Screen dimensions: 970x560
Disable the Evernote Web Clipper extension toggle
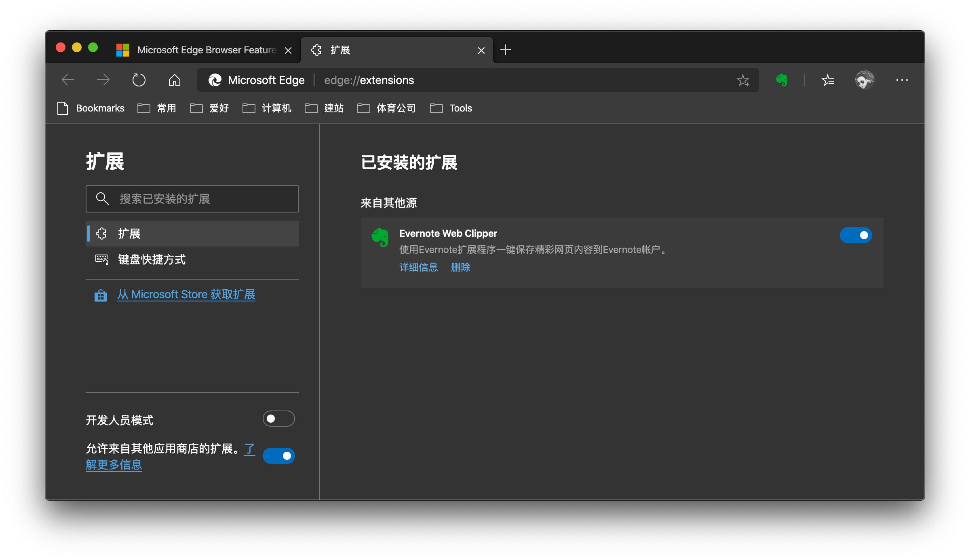click(x=856, y=235)
